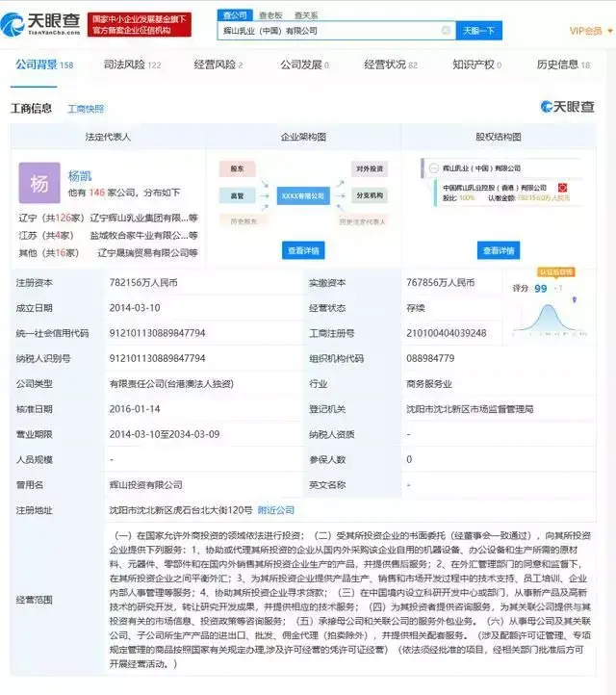Click the 天眼一下 search button
Viewport: 616px width, 695px height.
pyautogui.click(x=479, y=31)
